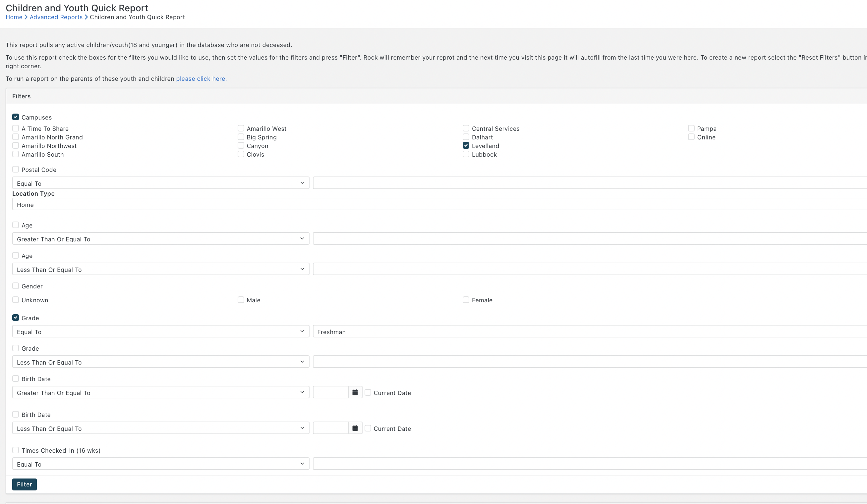
Task: Check Current Date for first Birth Date
Action: pos(368,393)
